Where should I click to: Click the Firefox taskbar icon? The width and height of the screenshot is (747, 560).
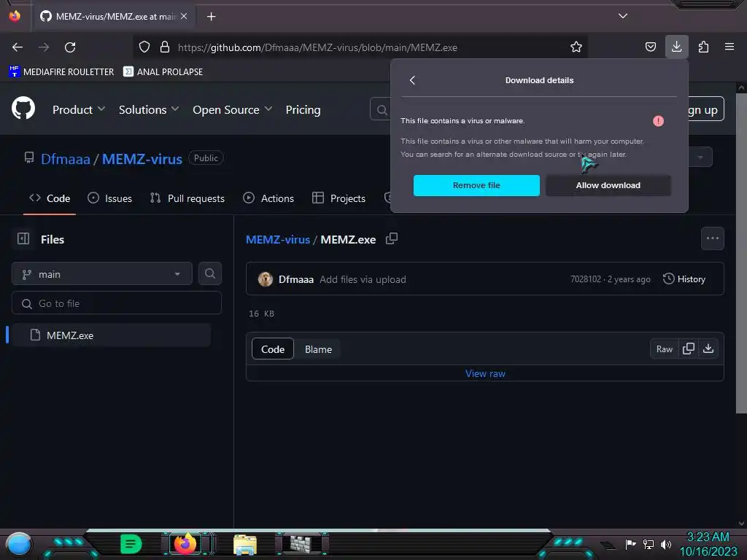(185, 543)
